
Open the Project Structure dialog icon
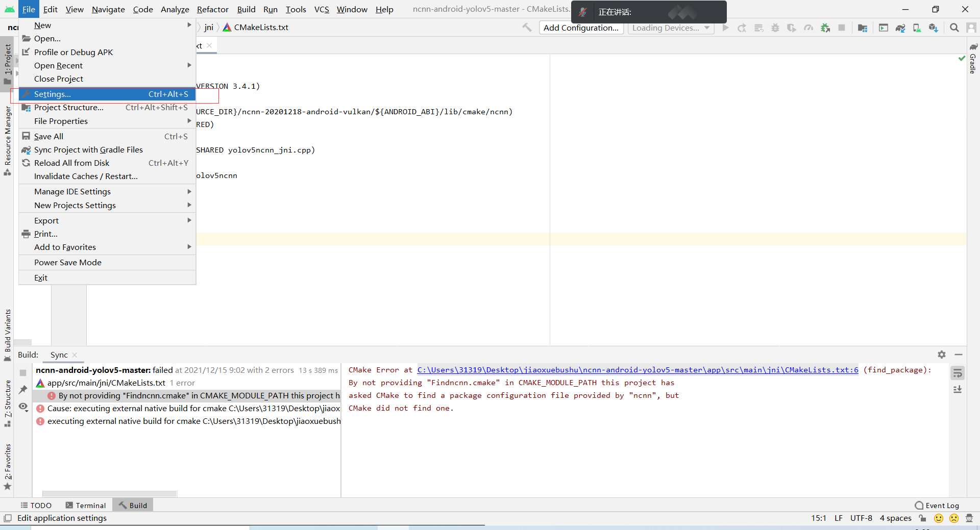[863, 28]
